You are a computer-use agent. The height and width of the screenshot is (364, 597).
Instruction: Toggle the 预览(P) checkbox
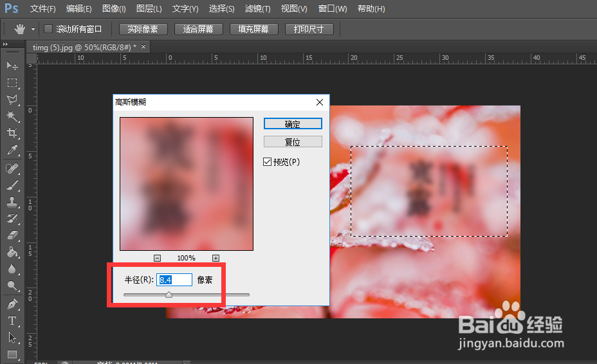point(267,162)
